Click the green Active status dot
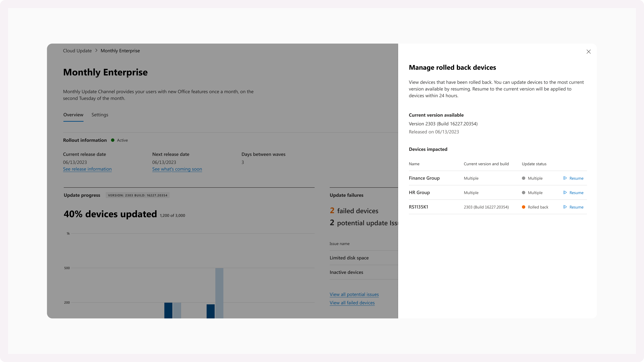The width and height of the screenshot is (644, 362). pyautogui.click(x=113, y=140)
